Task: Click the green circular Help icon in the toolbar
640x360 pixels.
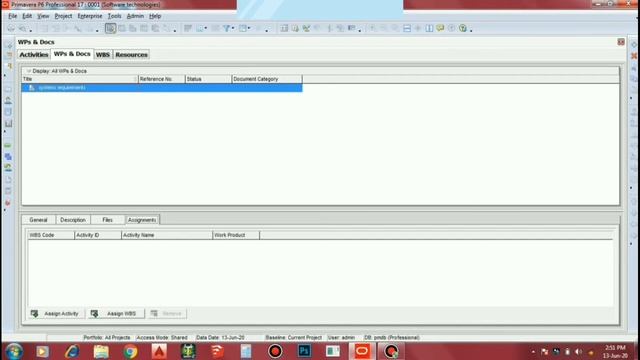Action: [462, 28]
